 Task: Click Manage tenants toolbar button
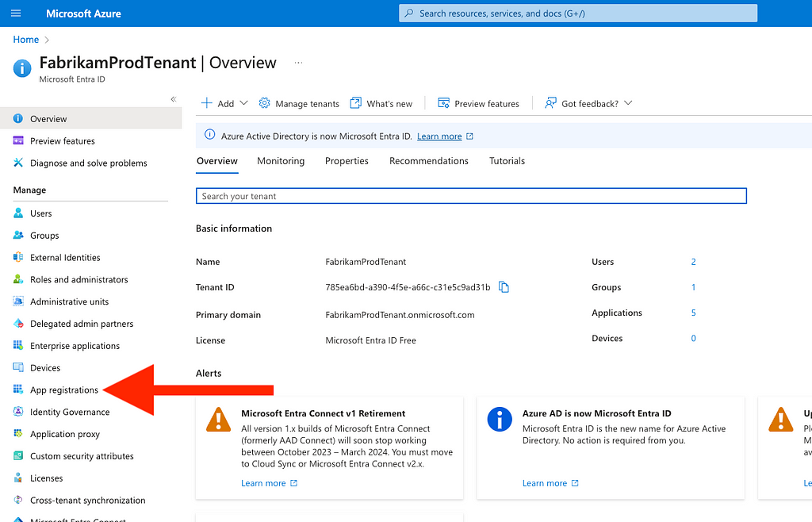point(299,104)
